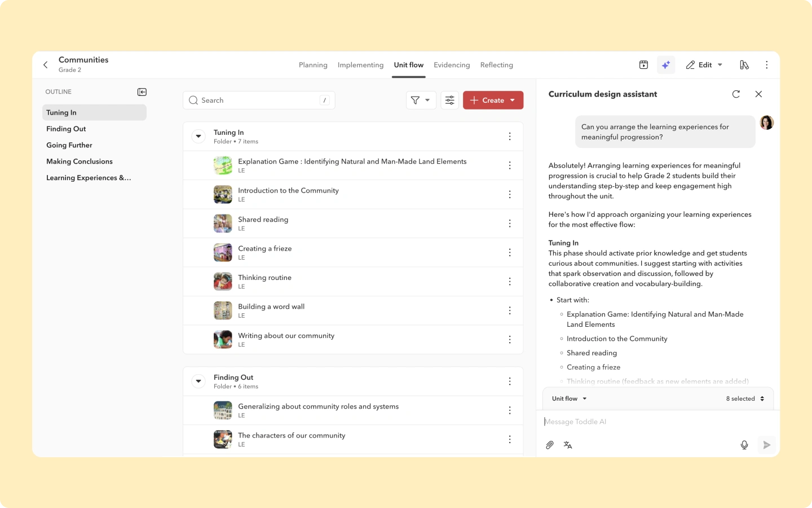
Task: Click the Edit button
Action: point(704,65)
